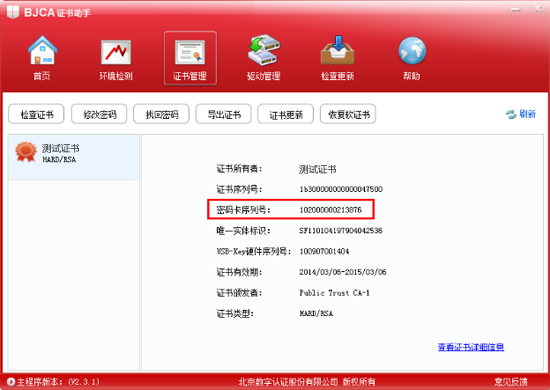Click unique identifier SF110104197904042536
The height and width of the screenshot is (390, 550).
341,231
